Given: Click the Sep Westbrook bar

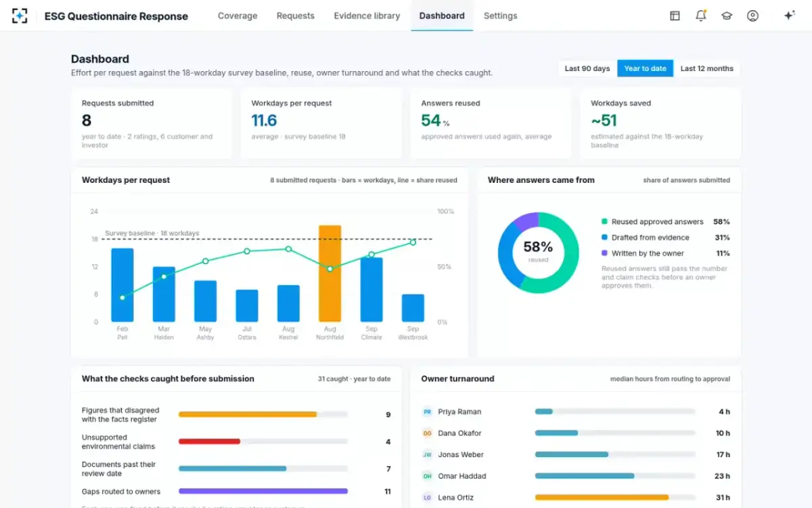Looking at the screenshot, I should click(x=413, y=308).
